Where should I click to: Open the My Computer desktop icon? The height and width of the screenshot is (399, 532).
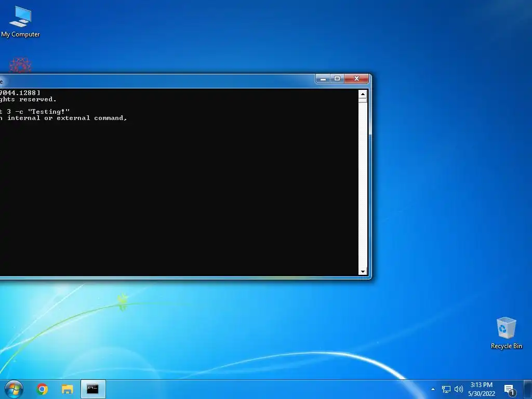[20, 22]
